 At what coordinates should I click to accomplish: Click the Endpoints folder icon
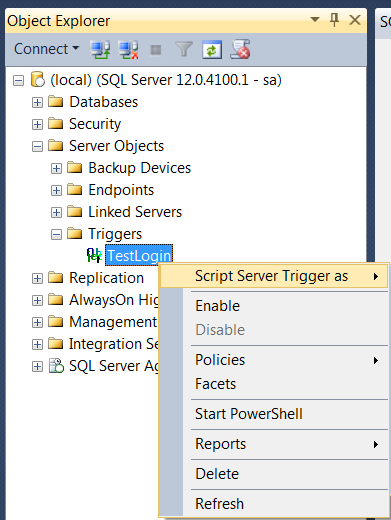[x=74, y=189]
